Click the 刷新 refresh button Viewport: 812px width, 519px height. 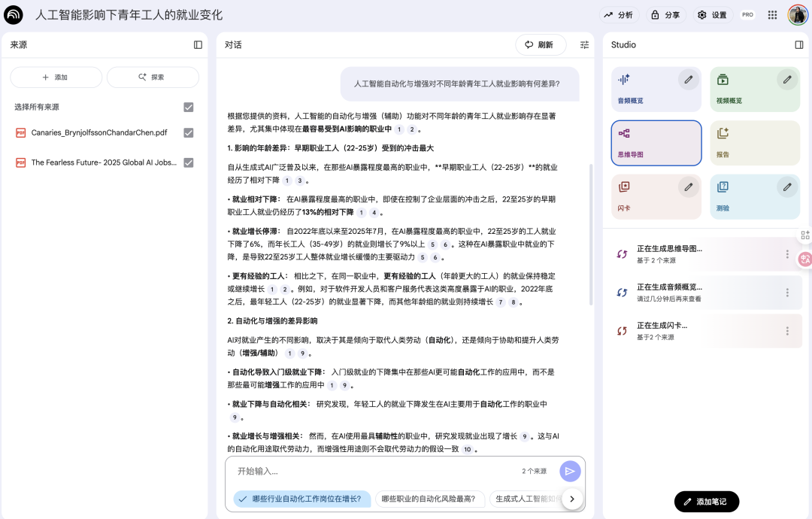(x=540, y=45)
